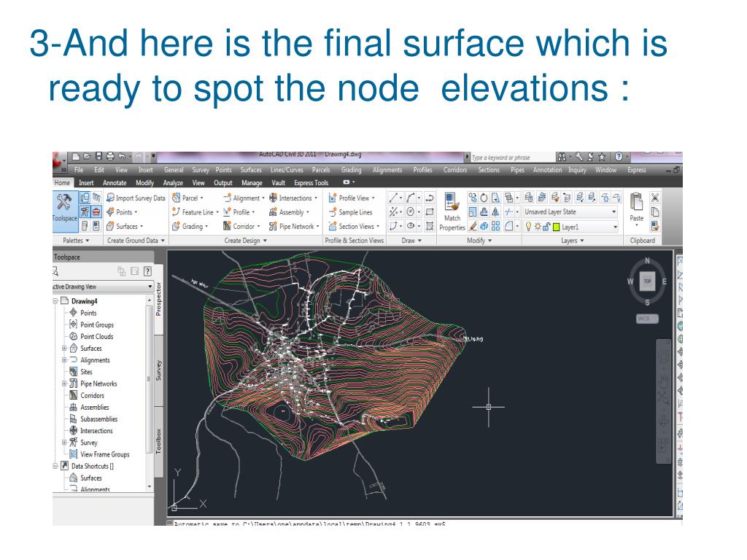The image size is (747, 560).
Task: Click the Toolspace help question icon
Action: click(147, 271)
